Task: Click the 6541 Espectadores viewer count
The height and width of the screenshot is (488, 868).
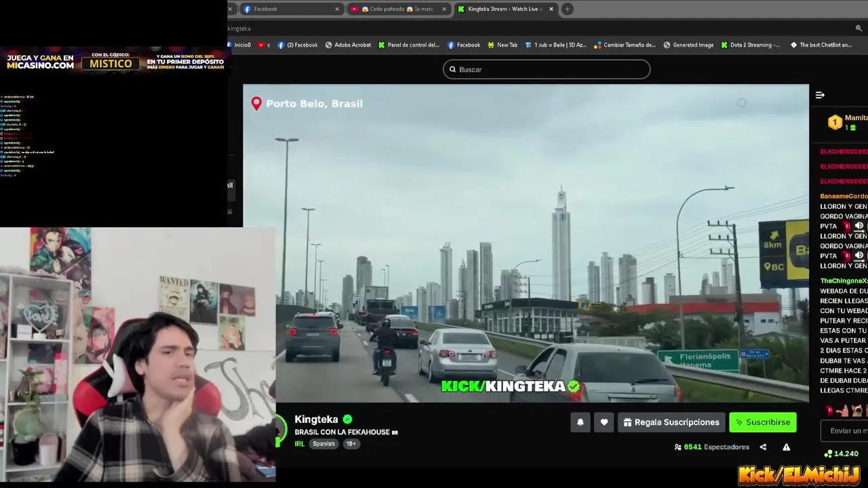Action: [x=712, y=447]
